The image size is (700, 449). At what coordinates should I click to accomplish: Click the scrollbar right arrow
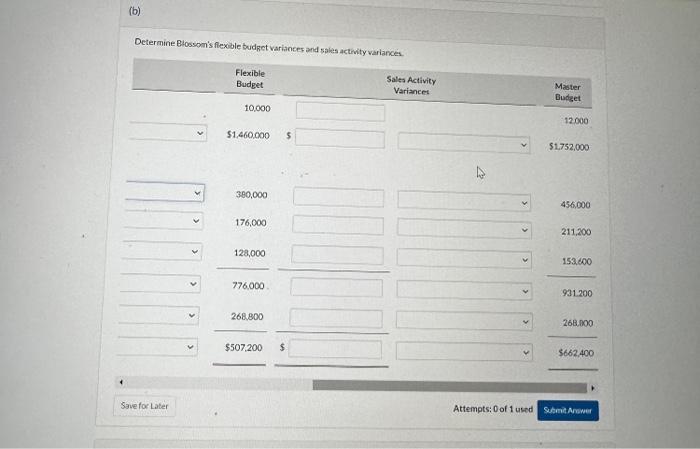(x=592, y=388)
